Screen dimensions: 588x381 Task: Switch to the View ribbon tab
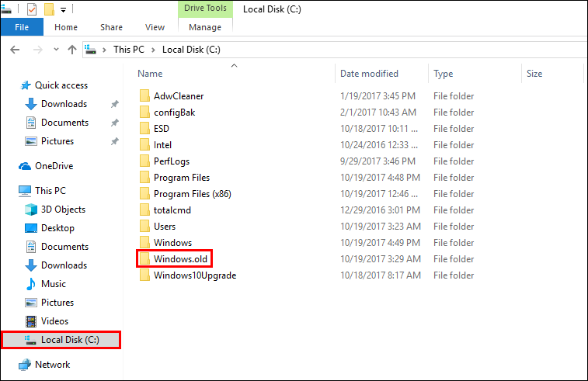(x=155, y=27)
